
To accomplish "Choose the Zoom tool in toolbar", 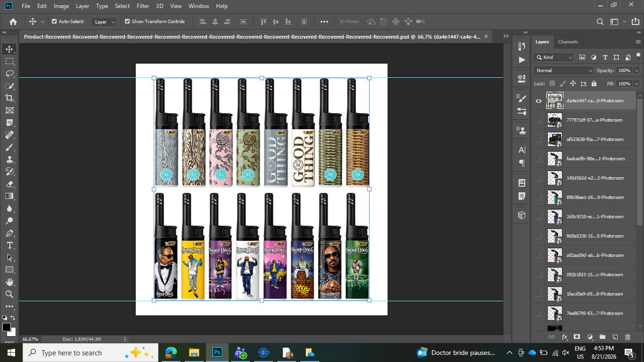I will point(9,294).
